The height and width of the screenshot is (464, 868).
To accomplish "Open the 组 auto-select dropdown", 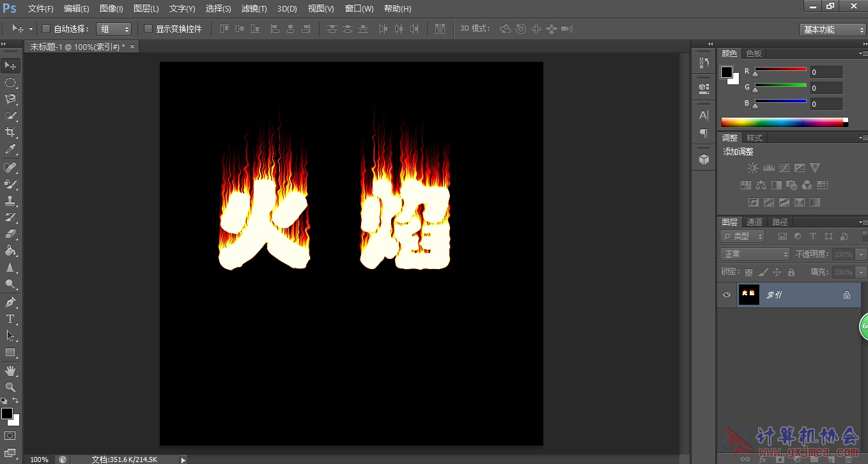I will click(x=114, y=29).
